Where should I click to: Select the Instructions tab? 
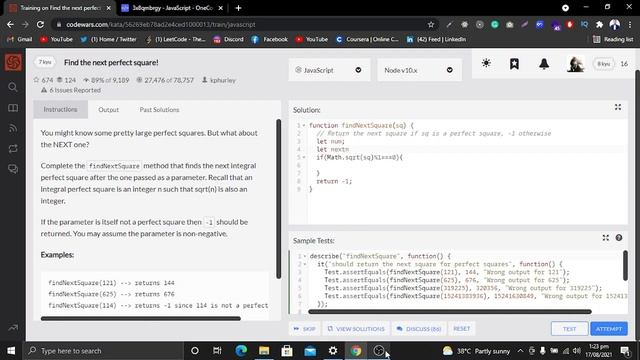pos(60,109)
